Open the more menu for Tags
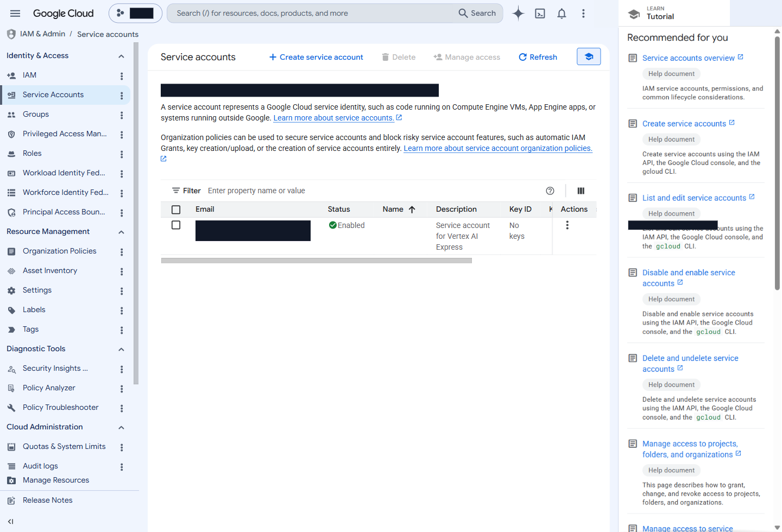This screenshot has height=532, width=782. coord(122,330)
